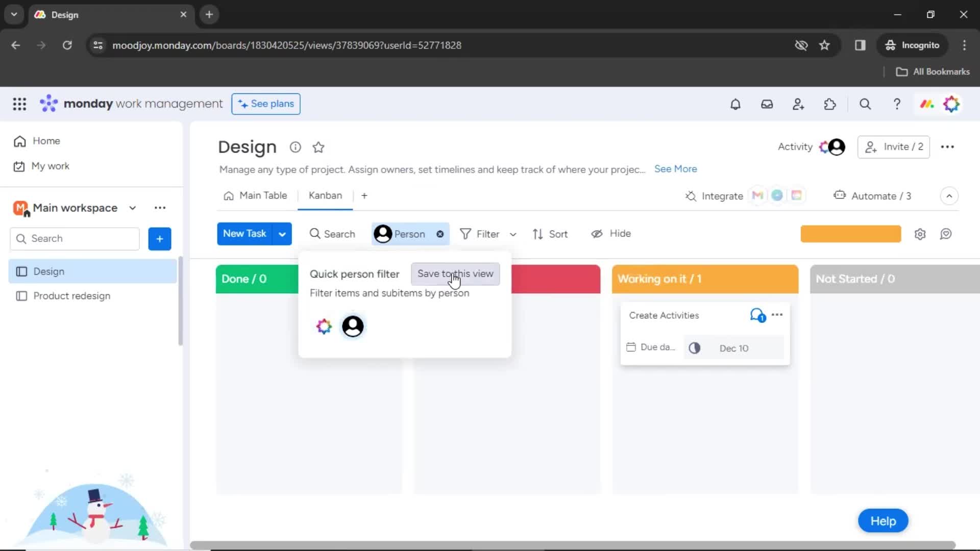Select the Kanban tab

pyautogui.click(x=325, y=195)
